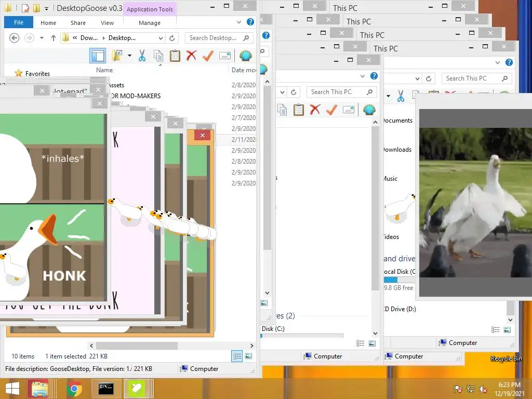Image resolution: width=532 pixels, height=399 pixels.
Task: Open Help in the DesktopGoose window
Action: coord(250,22)
